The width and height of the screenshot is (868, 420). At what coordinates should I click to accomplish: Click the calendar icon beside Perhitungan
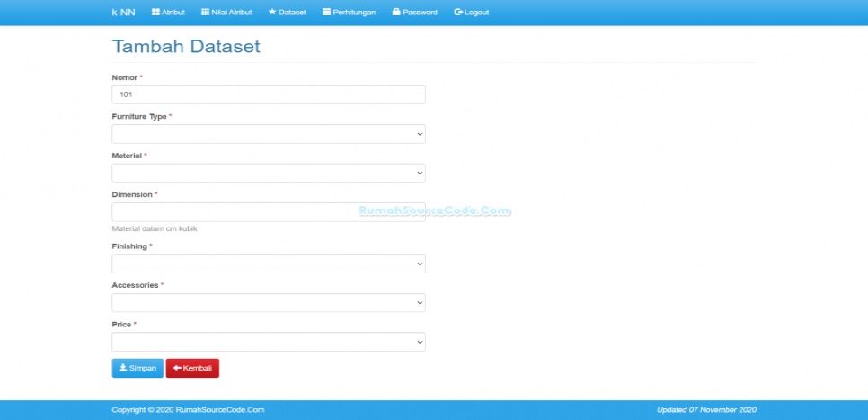tap(326, 13)
